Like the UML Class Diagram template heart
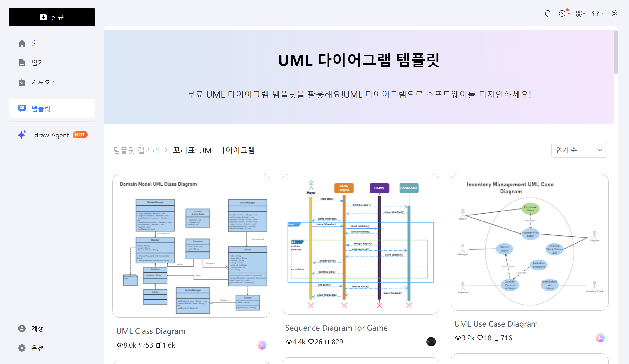 click(x=142, y=345)
